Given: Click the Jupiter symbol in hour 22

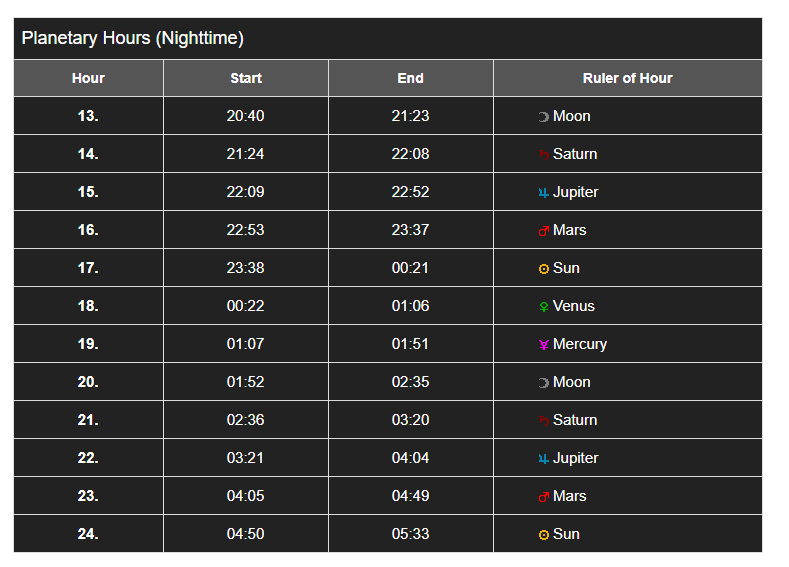Looking at the screenshot, I should coord(544,459).
